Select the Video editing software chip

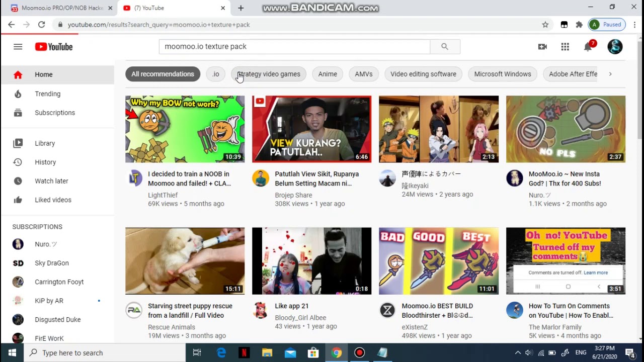[x=424, y=74]
